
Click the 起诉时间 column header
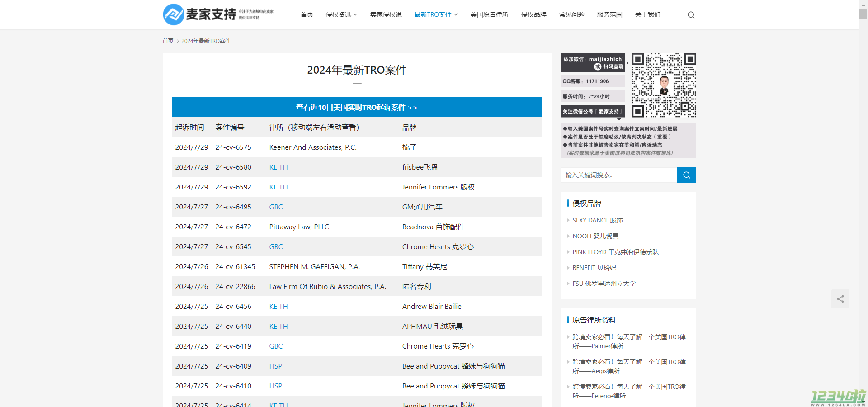190,127
